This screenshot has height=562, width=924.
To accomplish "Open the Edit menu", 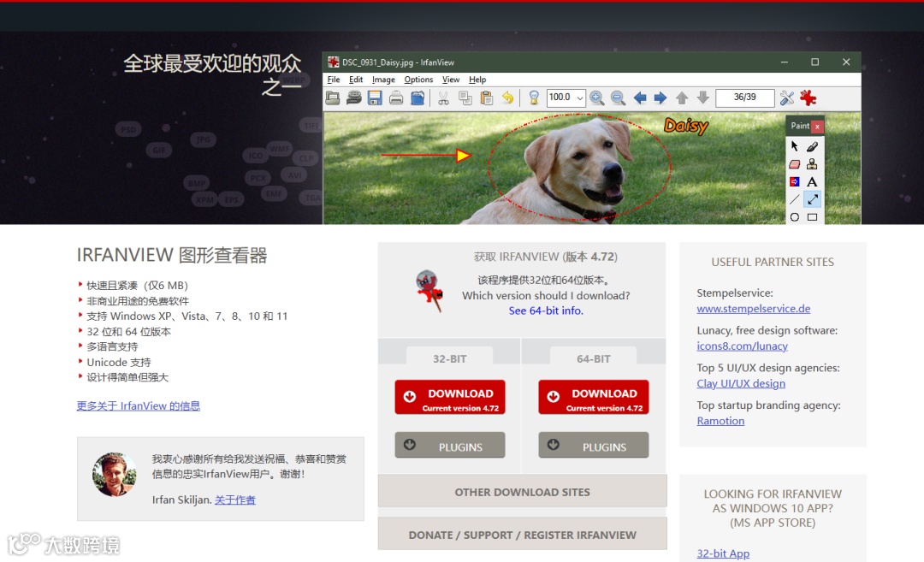I will coord(356,80).
